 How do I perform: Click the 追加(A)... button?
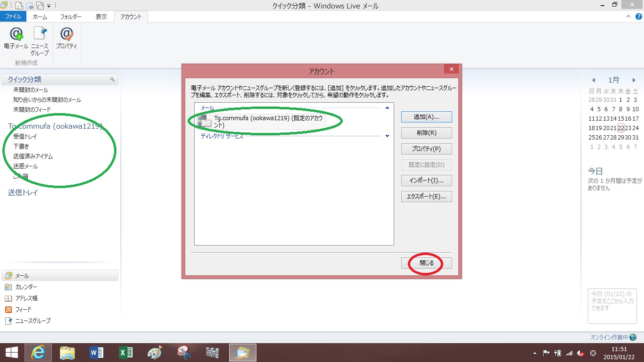pyautogui.click(x=426, y=116)
